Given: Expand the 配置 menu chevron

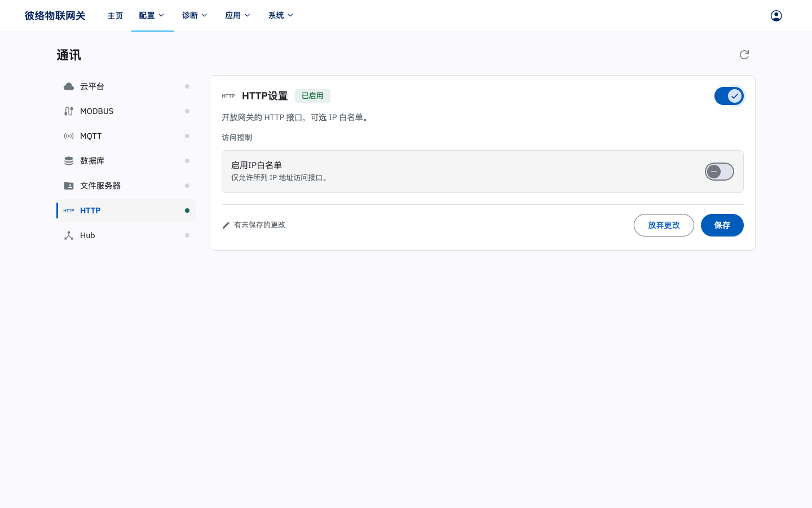Looking at the screenshot, I should (161, 15).
